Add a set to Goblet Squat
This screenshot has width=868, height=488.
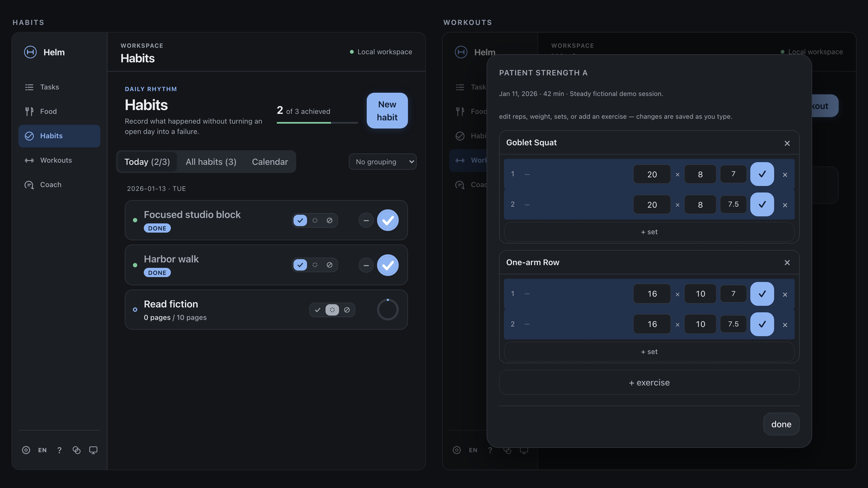click(649, 232)
